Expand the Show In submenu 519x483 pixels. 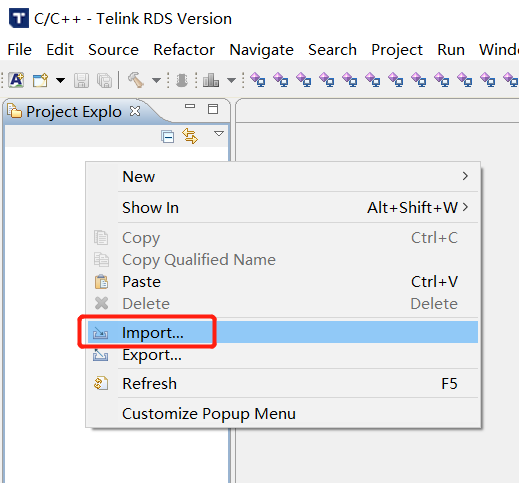[283, 208]
